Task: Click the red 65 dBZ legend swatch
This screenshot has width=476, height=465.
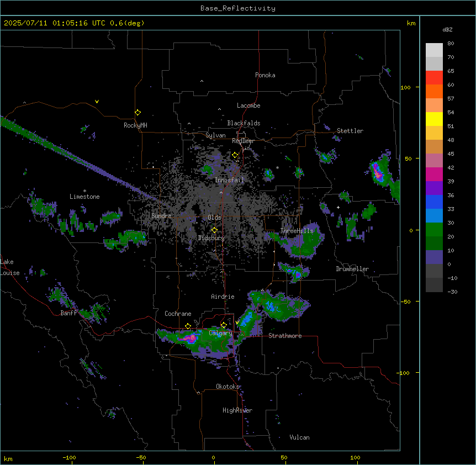Action: coord(434,78)
